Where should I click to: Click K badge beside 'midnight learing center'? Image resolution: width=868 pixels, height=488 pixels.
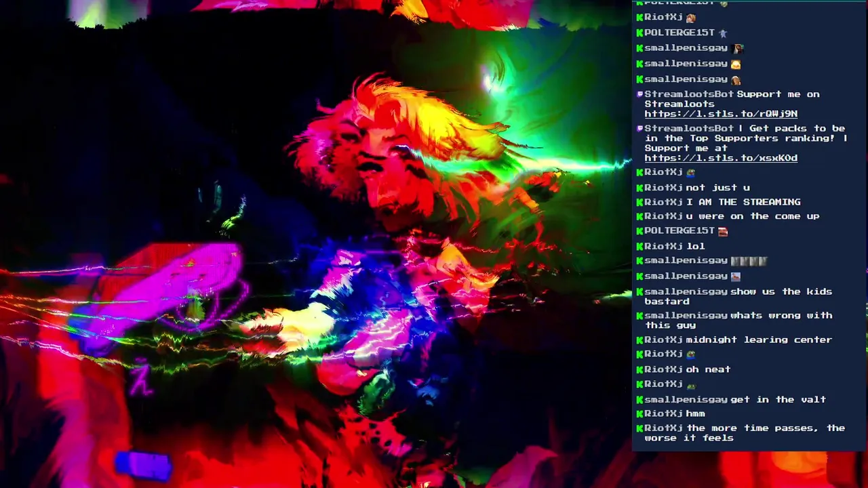(x=639, y=340)
